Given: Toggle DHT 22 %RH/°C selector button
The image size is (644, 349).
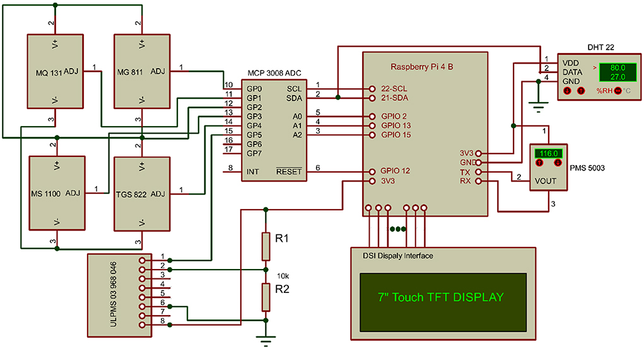Looking at the screenshot, I should (x=618, y=91).
